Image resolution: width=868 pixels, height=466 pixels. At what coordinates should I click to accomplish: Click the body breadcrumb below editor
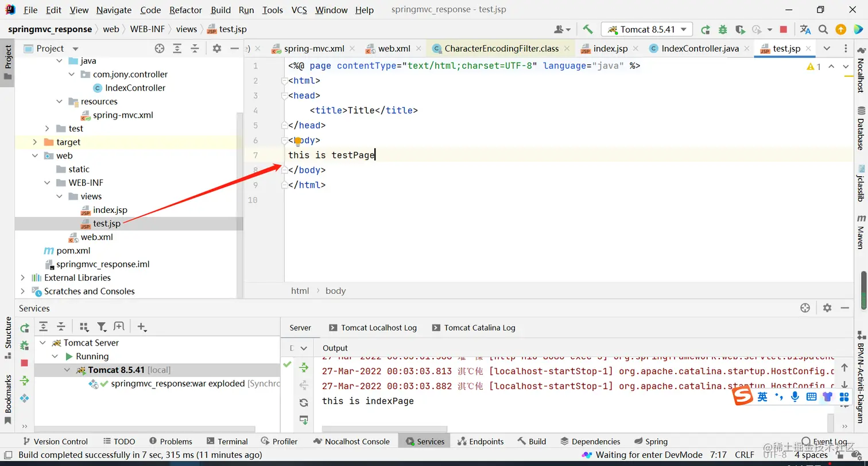point(335,291)
